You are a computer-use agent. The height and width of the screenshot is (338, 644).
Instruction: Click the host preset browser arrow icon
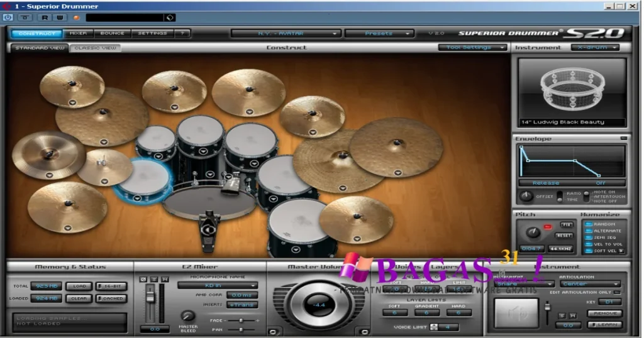pyautogui.click(x=170, y=18)
